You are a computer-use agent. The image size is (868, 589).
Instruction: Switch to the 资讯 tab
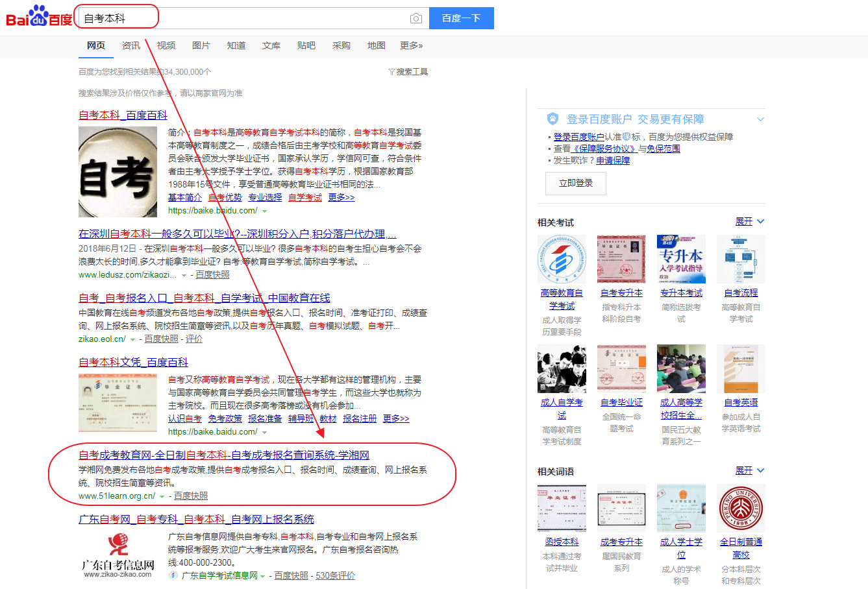click(131, 45)
